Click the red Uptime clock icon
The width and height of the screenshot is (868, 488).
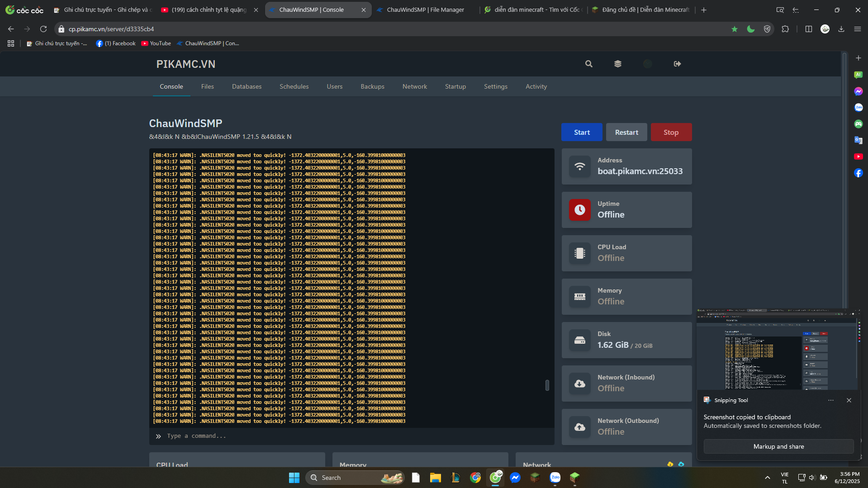coord(580,210)
